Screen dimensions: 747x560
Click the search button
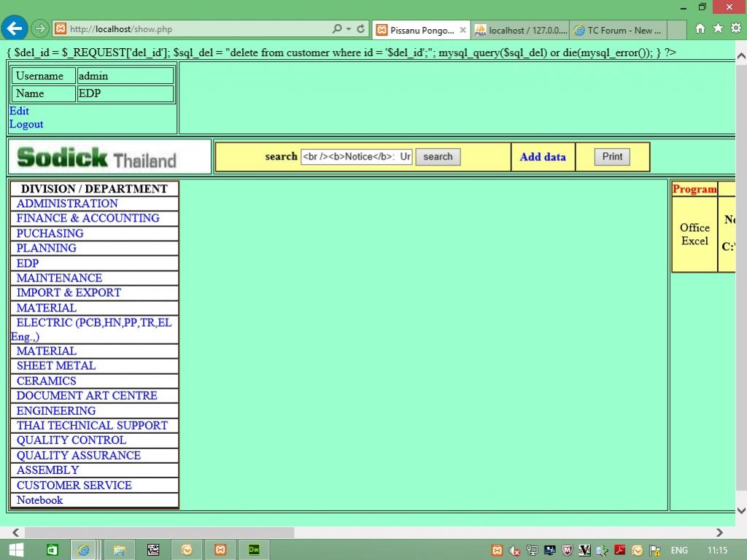point(438,157)
